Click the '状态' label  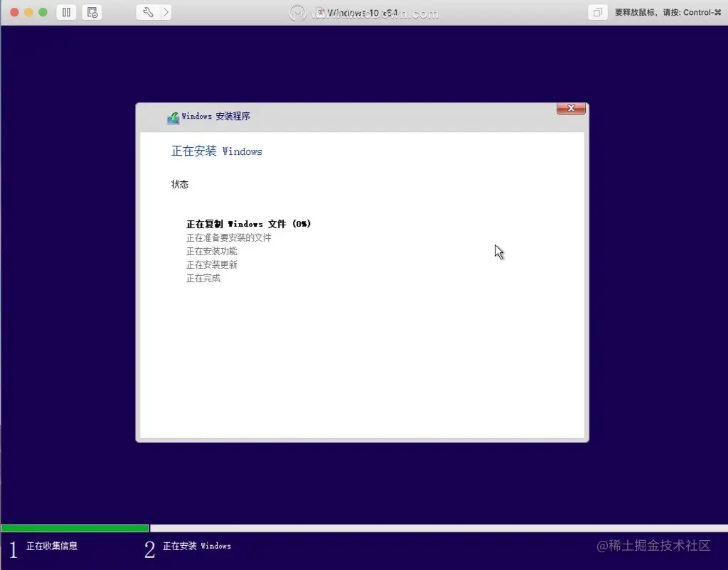tap(180, 184)
